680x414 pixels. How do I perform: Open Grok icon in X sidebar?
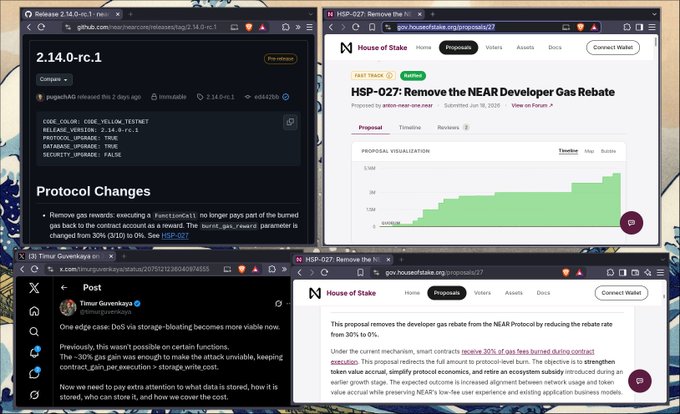(34, 395)
